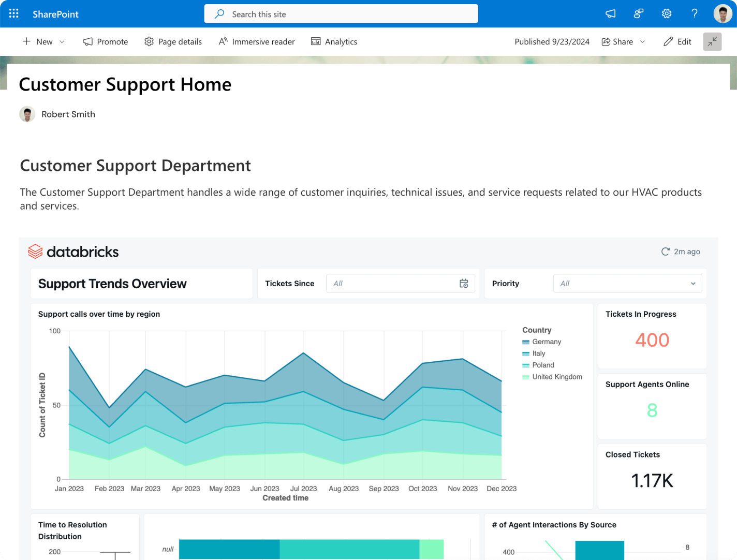Toggle Italy series in chart legend
This screenshot has width=737, height=560.
(x=538, y=353)
